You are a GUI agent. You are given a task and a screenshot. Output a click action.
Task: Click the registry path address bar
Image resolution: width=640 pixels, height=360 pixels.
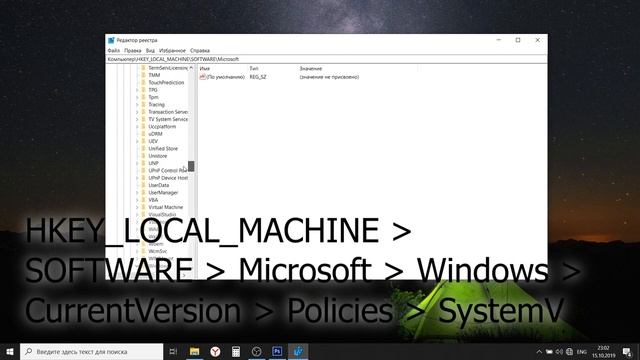tap(326, 59)
